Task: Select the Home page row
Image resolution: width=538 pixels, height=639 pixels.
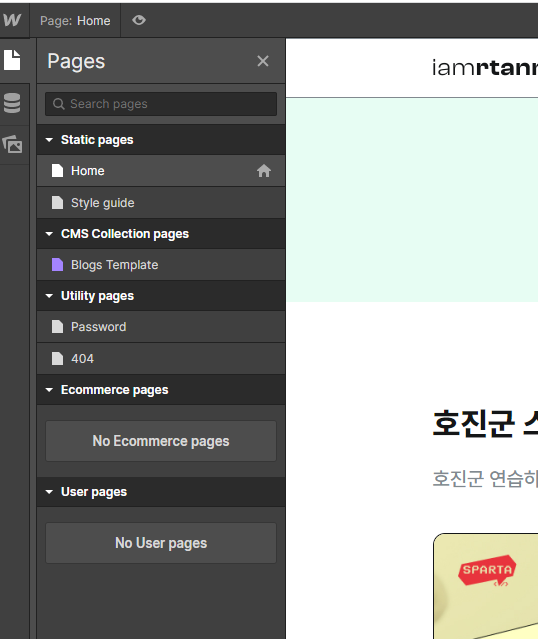Action: [161, 171]
